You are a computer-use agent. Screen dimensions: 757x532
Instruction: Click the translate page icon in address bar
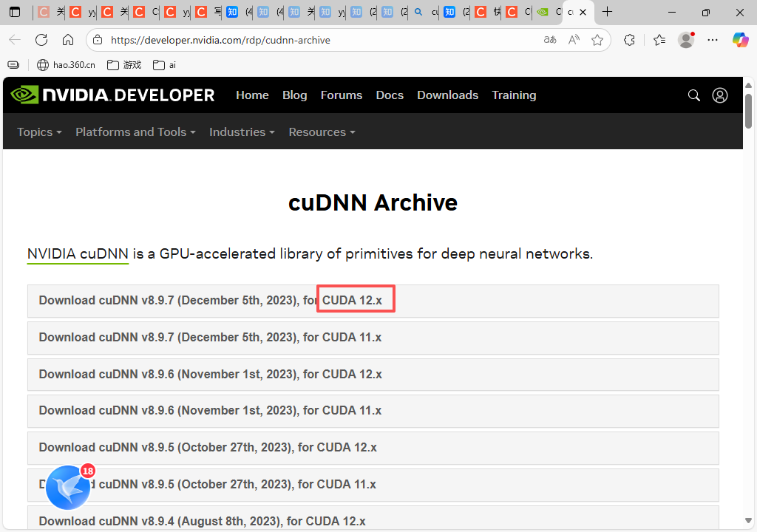click(550, 40)
